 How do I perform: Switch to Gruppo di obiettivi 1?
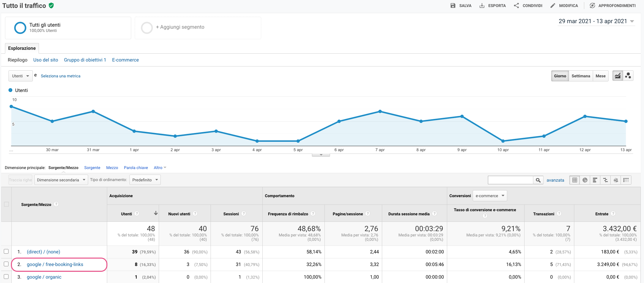(x=85, y=60)
